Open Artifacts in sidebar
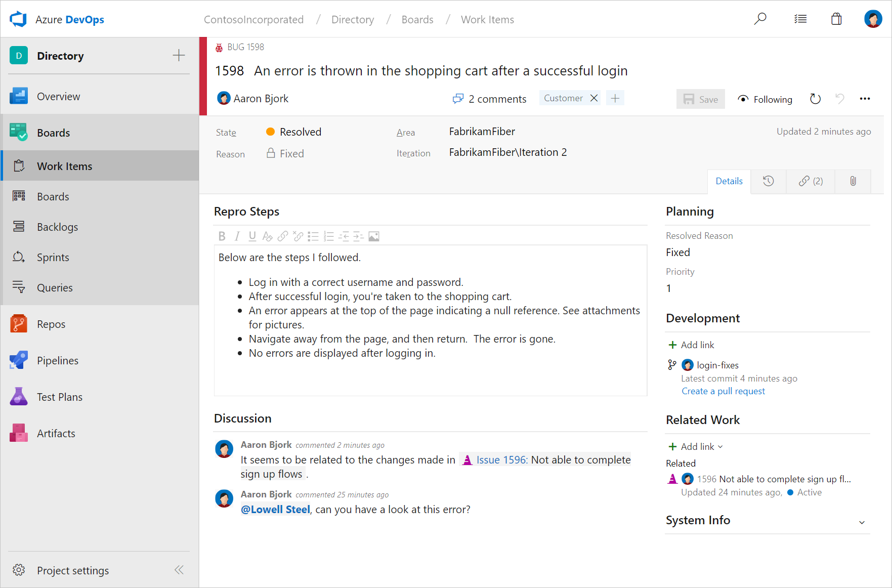892x588 pixels. [100, 433]
